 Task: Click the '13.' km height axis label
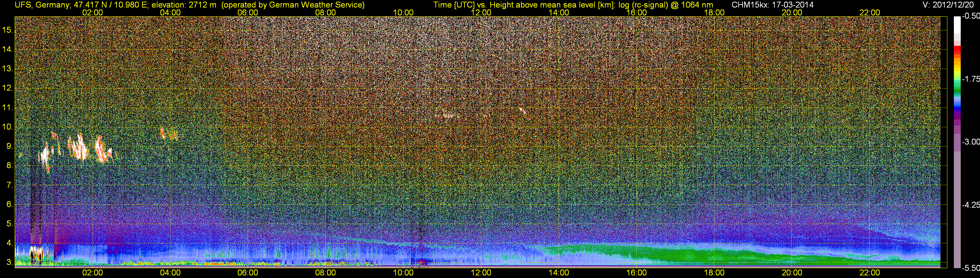coord(8,69)
